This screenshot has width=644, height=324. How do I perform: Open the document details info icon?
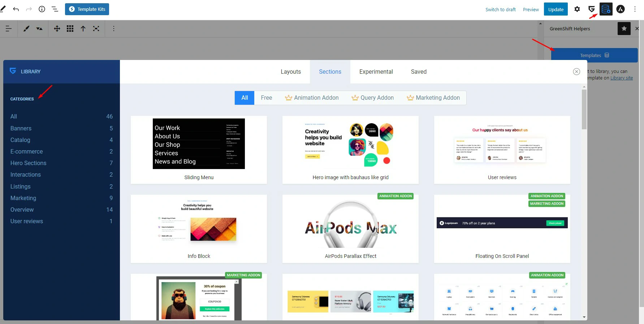(x=42, y=9)
